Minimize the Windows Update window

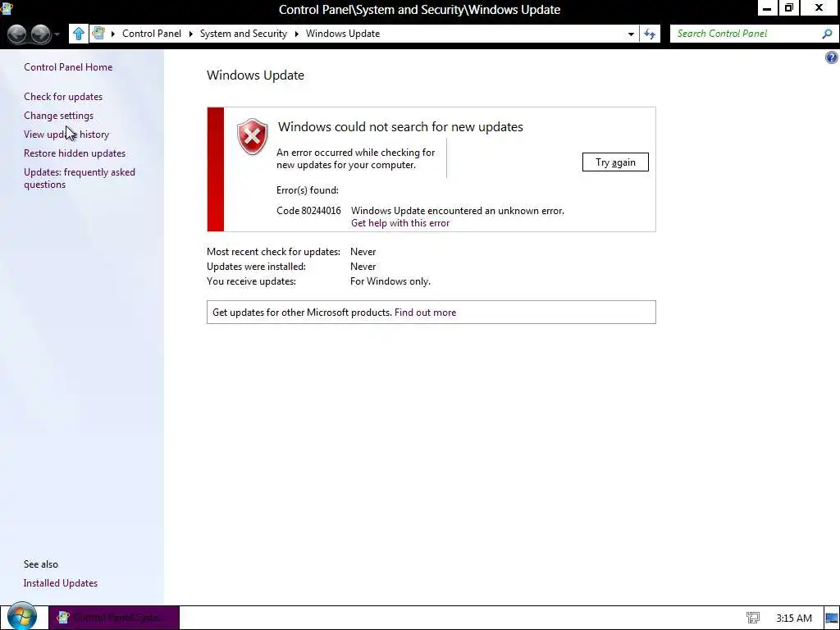tap(767, 8)
